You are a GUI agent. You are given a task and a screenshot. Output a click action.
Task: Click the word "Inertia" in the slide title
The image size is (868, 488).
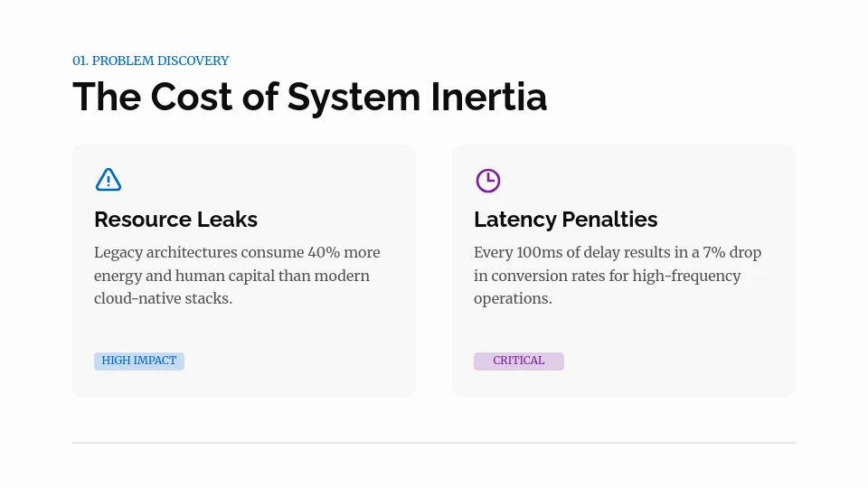[488, 97]
